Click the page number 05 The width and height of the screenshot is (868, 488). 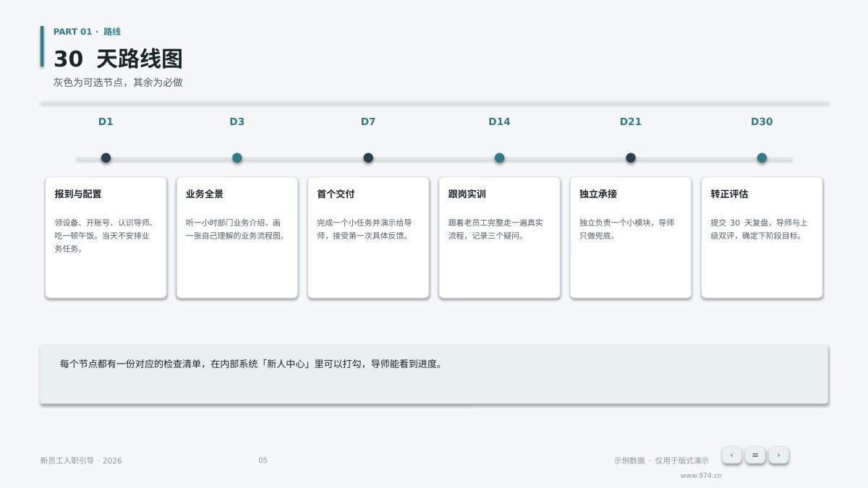263,461
